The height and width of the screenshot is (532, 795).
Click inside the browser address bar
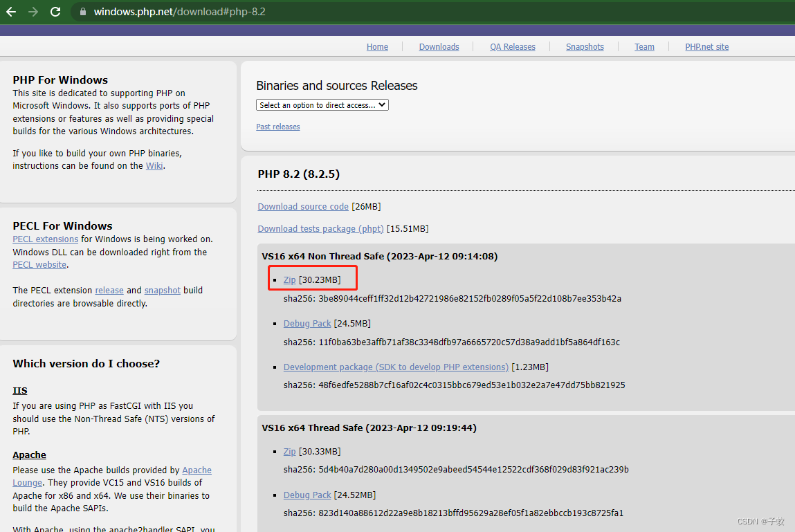(208, 11)
